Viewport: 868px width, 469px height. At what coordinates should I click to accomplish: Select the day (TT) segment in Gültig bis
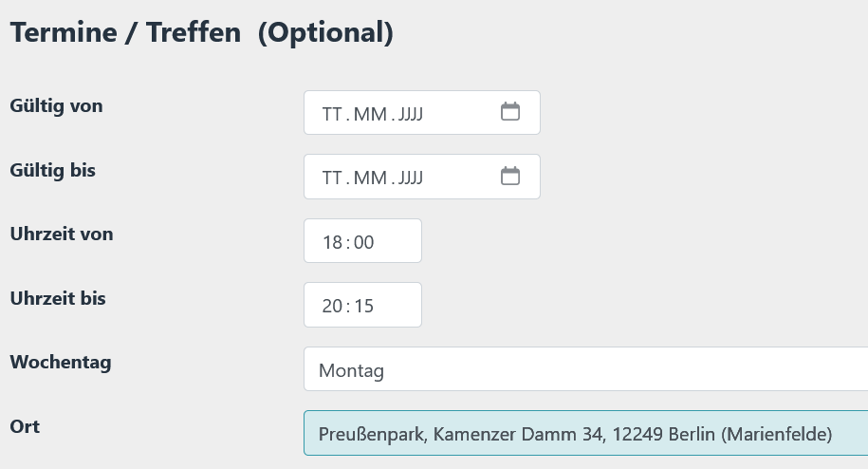(x=331, y=178)
